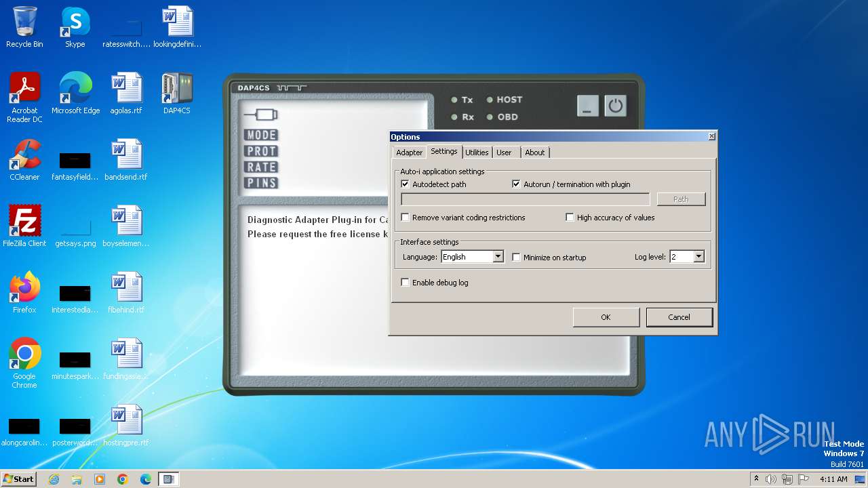Open the User tab

coord(504,152)
